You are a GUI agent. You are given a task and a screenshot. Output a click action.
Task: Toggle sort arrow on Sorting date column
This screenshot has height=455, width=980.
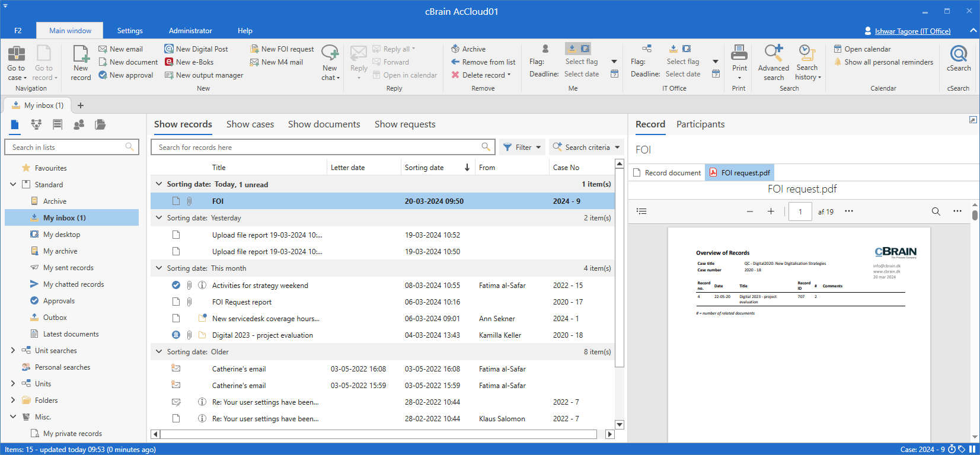(x=467, y=168)
